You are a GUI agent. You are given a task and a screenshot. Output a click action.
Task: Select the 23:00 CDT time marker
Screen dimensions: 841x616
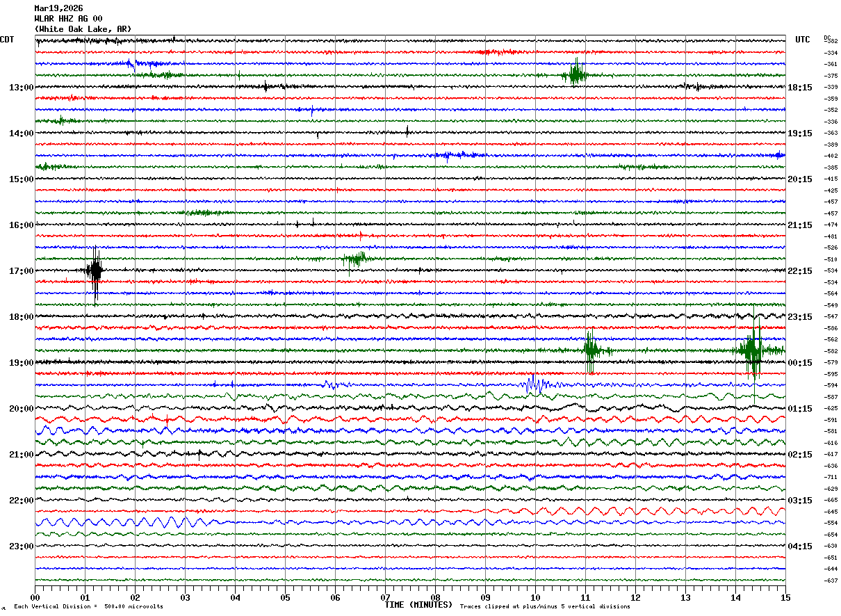click(x=21, y=546)
